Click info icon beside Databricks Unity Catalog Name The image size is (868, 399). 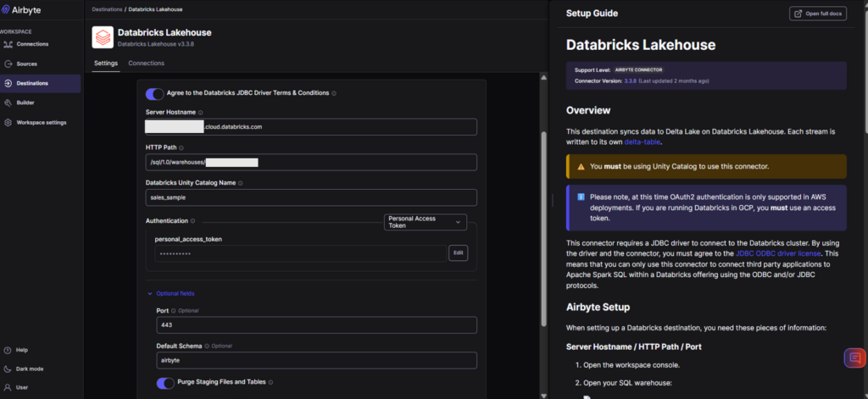(240, 183)
